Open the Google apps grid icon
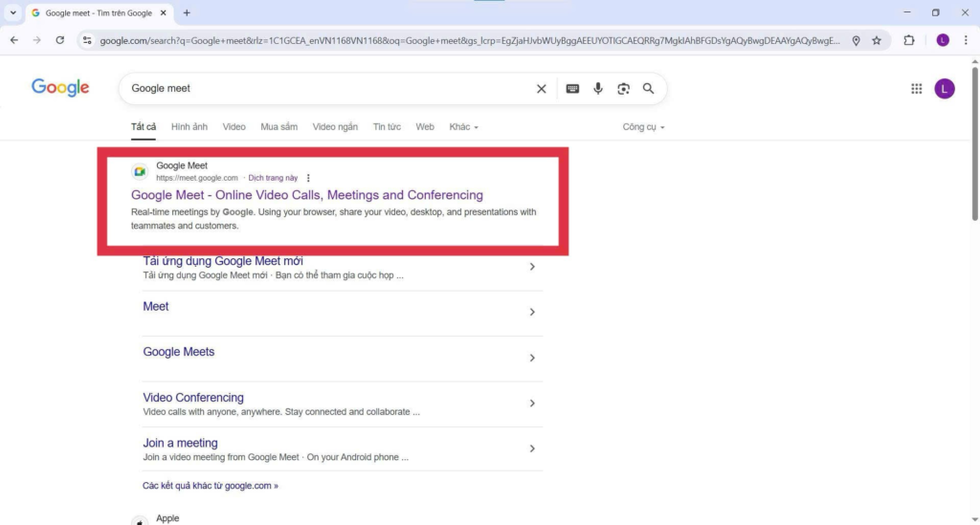Screen dimensions: 980x525 [916, 89]
